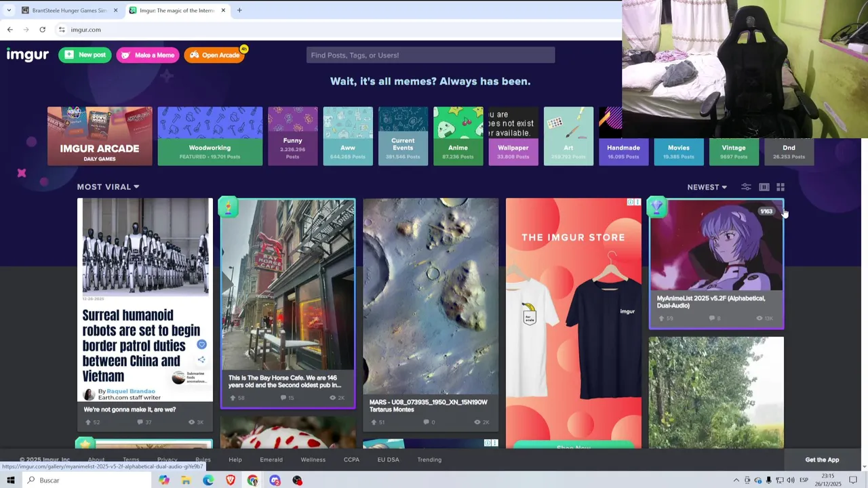Expand the NEWEST sort dropdown
The image size is (868, 488).
click(x=707, y=187)
